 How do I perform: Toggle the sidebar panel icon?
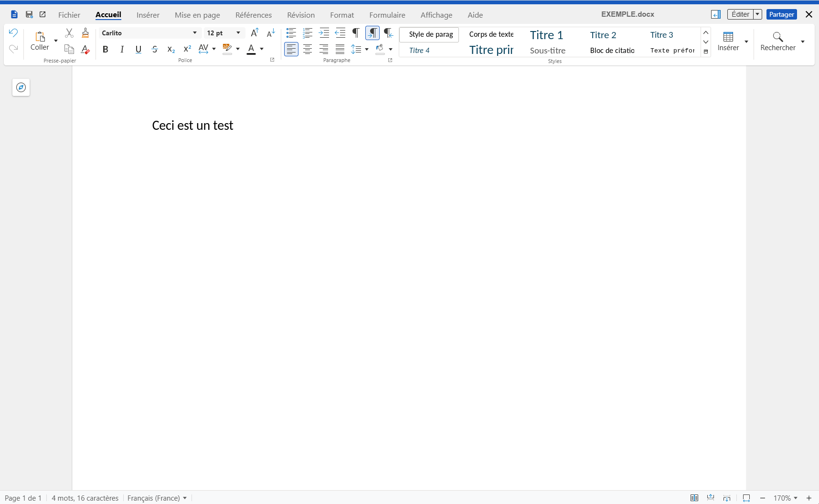[716, 14]
